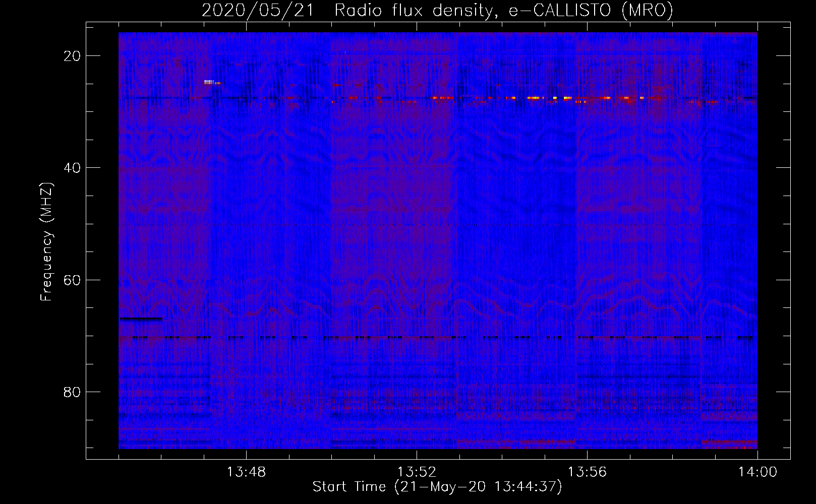Click the 13:48 time tick label

246,472
